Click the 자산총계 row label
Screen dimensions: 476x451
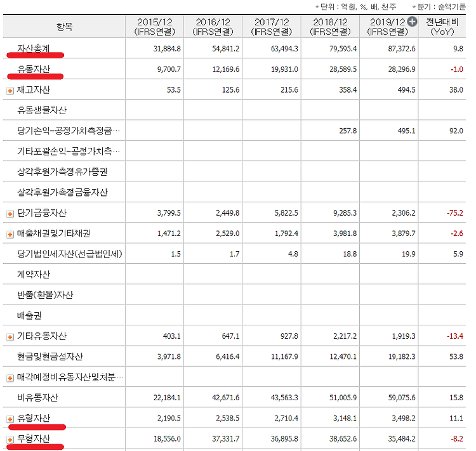point(34,49)
